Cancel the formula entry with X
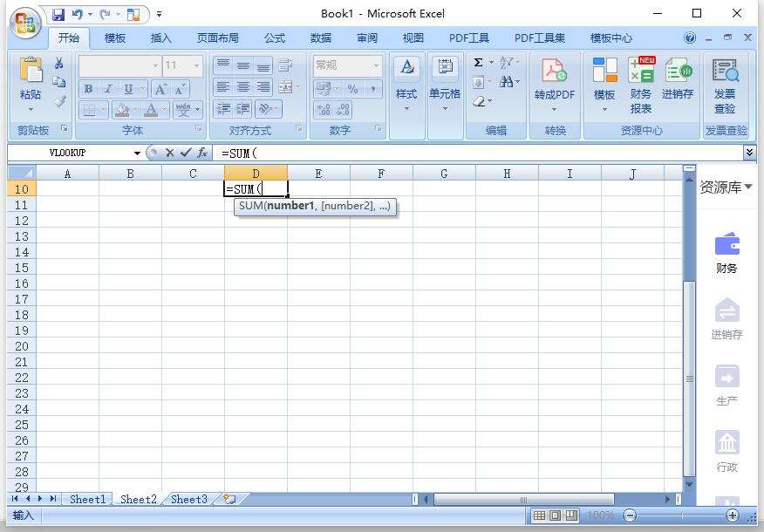The height and width of the screenshot is (532, 764). tap(169, 153)
